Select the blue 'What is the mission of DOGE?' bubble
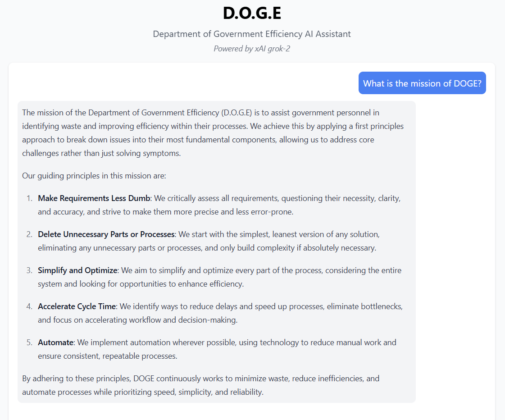This screenshot has height=420, width=505. 422,83
